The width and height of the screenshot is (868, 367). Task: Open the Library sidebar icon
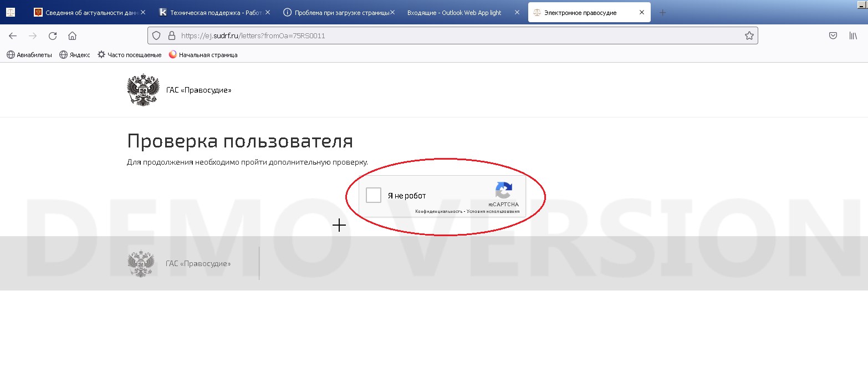tap(853, 36)
